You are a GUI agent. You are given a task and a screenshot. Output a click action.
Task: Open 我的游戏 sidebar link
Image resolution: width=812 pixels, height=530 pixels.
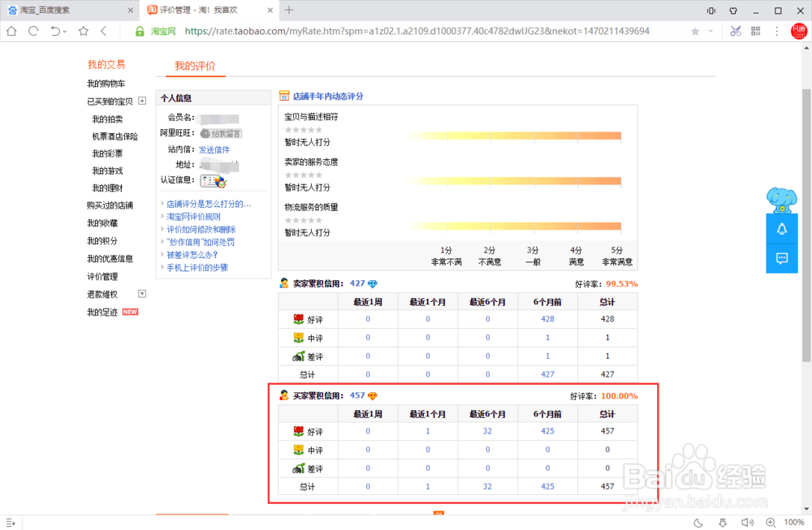pos(107,170)
